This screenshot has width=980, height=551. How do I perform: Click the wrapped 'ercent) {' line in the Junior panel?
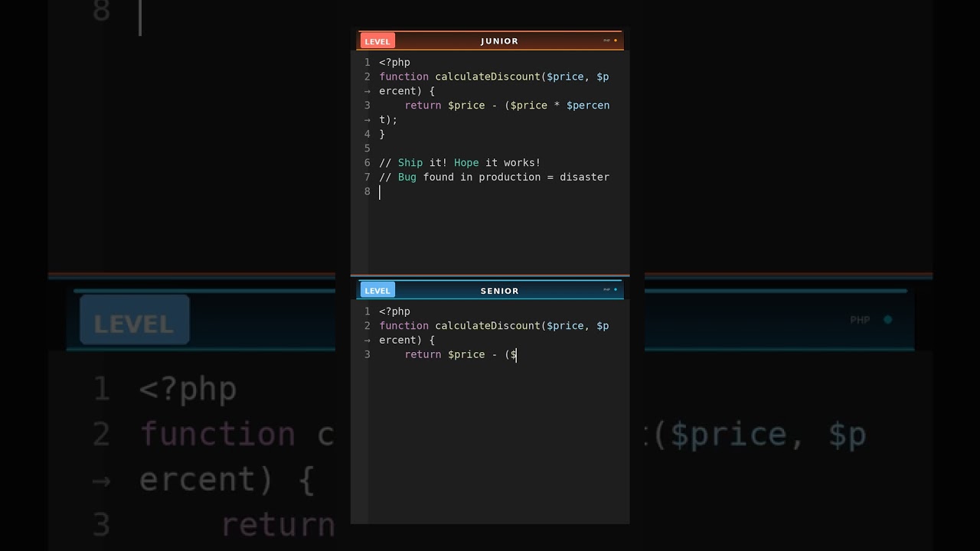pyautogui.click(x=407, y=91)
